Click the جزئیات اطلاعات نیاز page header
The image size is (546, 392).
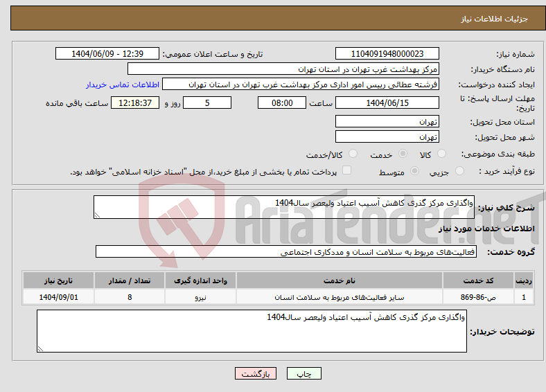(494, 19)
